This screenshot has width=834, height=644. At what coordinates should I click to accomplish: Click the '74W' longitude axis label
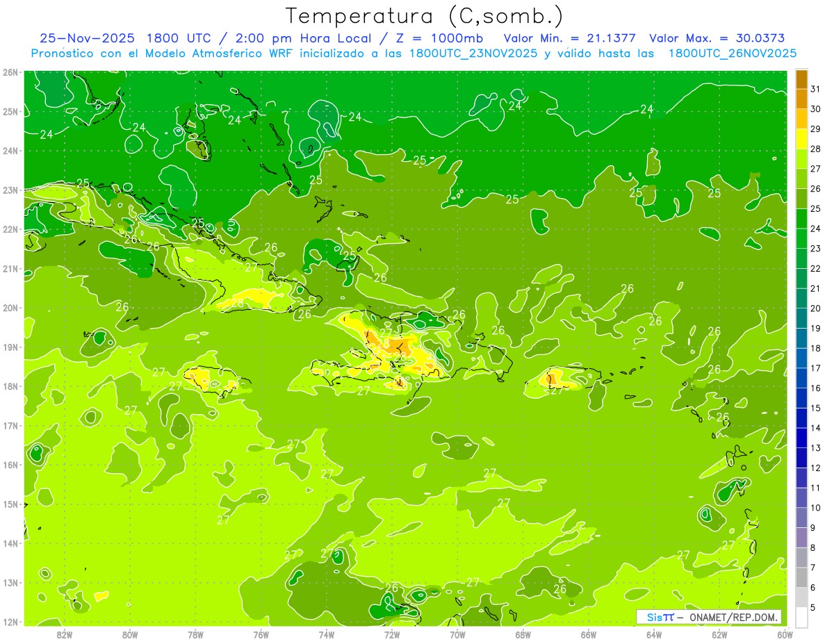point(327,634)
